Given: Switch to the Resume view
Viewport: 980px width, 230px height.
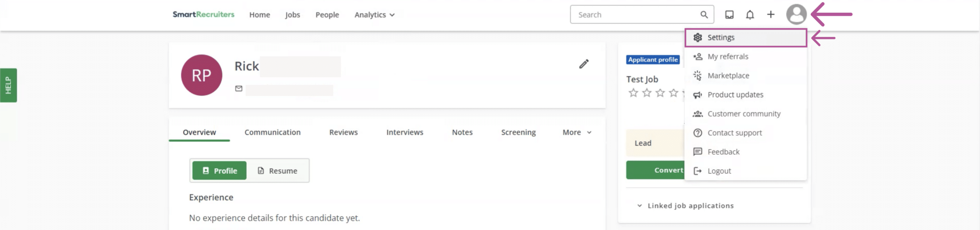Looking at the screenshot, I should [x=278, y=171].
